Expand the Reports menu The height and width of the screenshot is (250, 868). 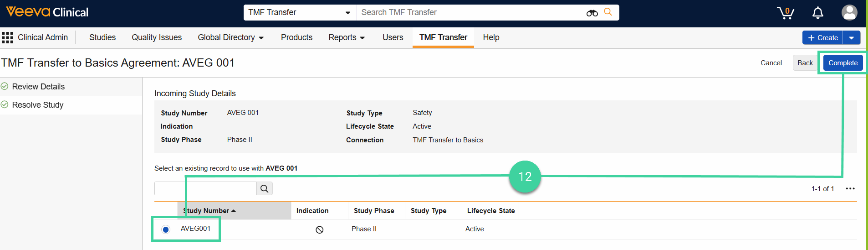[x=347, y=37]
